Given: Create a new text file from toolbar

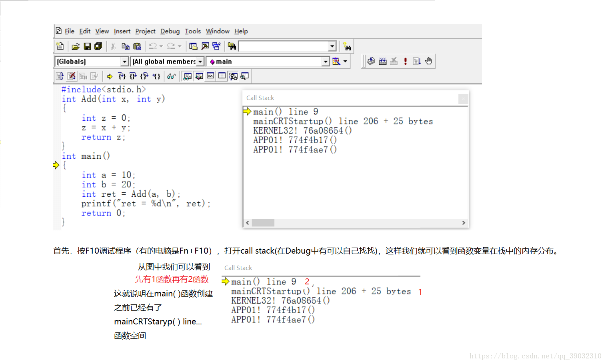Looking at the screenshot, I should pyautogui.click(x=60, y=46).
